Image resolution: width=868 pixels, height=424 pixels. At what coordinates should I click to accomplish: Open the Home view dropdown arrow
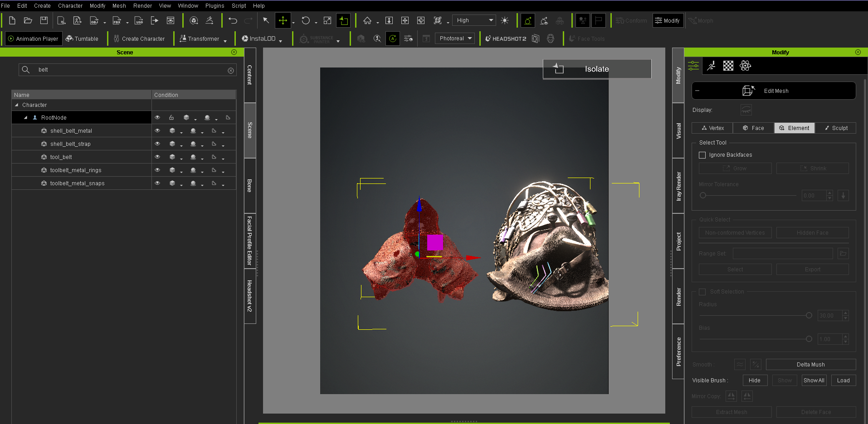tap(377, 23)
